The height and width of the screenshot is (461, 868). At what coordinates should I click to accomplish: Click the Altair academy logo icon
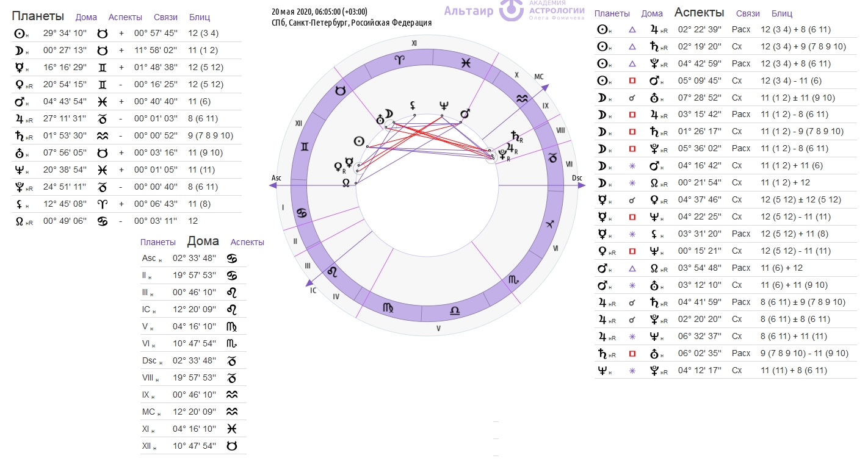point(512,9)
